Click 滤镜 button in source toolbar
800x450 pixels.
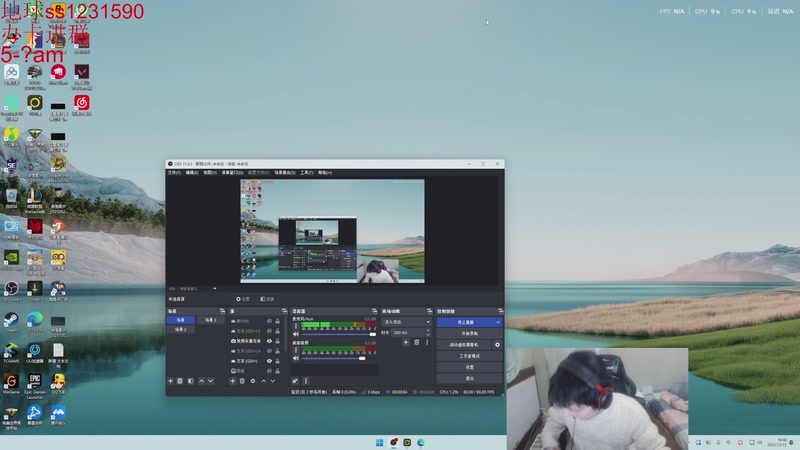[x=267, y=299]
